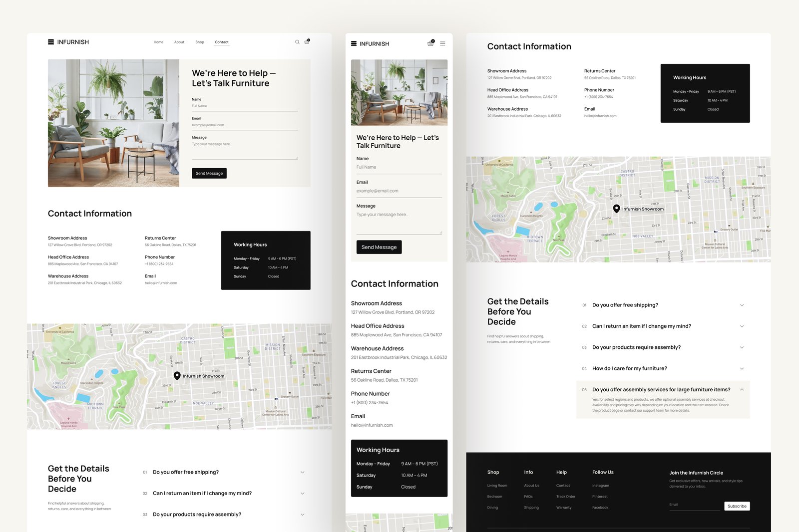
Task: Click the showroom map pin below Working Hours
Action: coord(617,209)
